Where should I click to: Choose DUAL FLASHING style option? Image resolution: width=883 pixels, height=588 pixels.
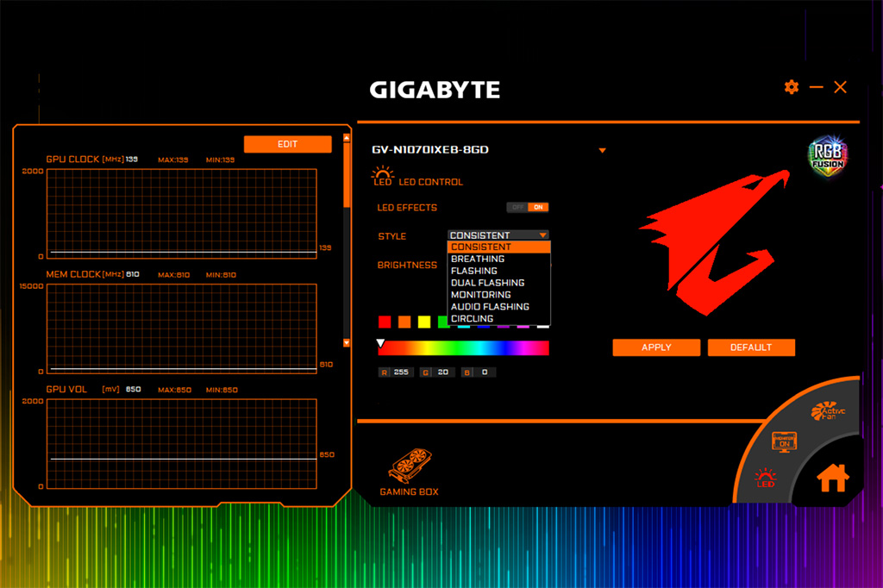click(x=498, y=282)
